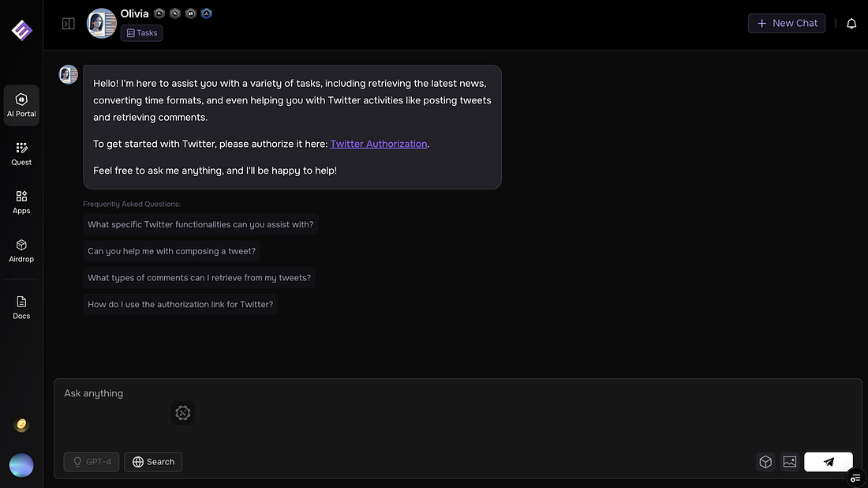Click the notification bell icon
The image size is (868, 488).
[x=851, y=24]
